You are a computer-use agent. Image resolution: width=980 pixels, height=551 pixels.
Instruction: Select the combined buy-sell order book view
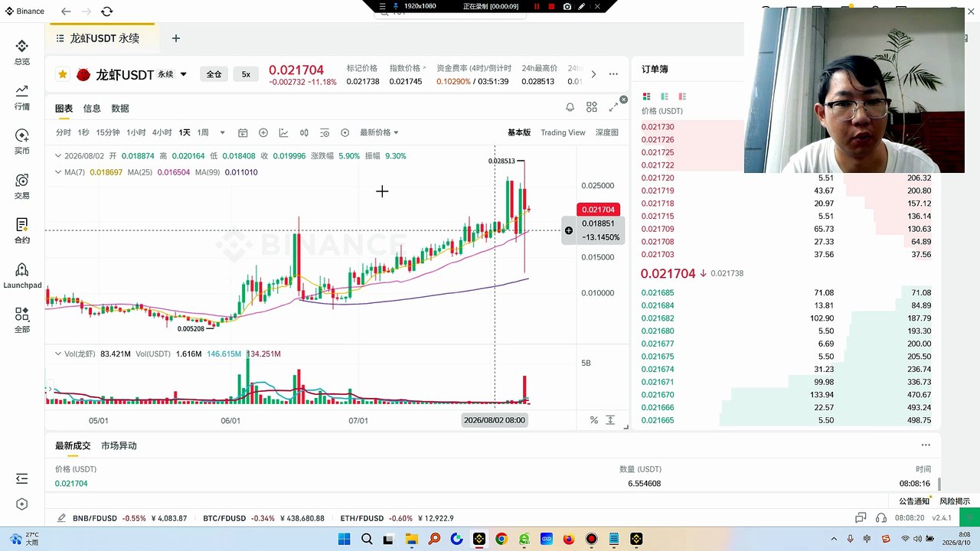click(646, 96)
